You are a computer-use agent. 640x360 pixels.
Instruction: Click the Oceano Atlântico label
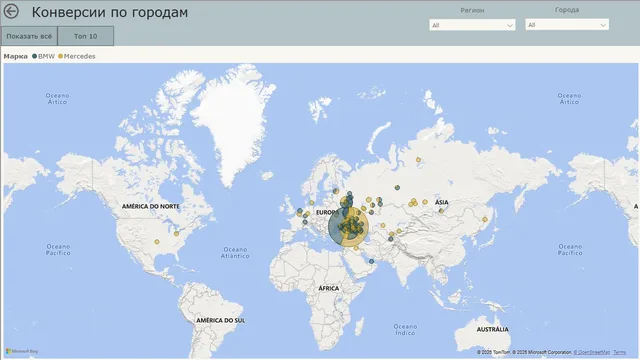pos(235,253)
